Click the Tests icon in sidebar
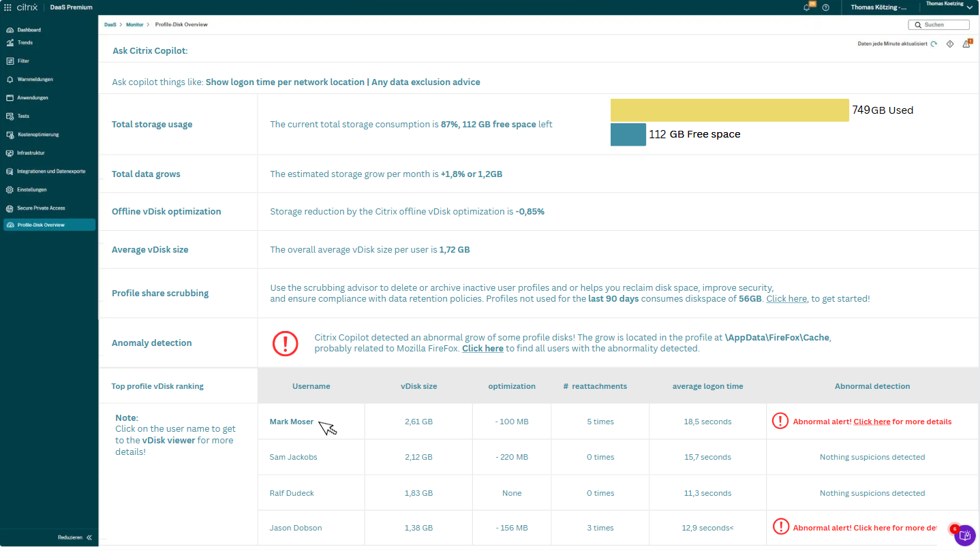Screen dimensions: 980x553 point(10,116)
